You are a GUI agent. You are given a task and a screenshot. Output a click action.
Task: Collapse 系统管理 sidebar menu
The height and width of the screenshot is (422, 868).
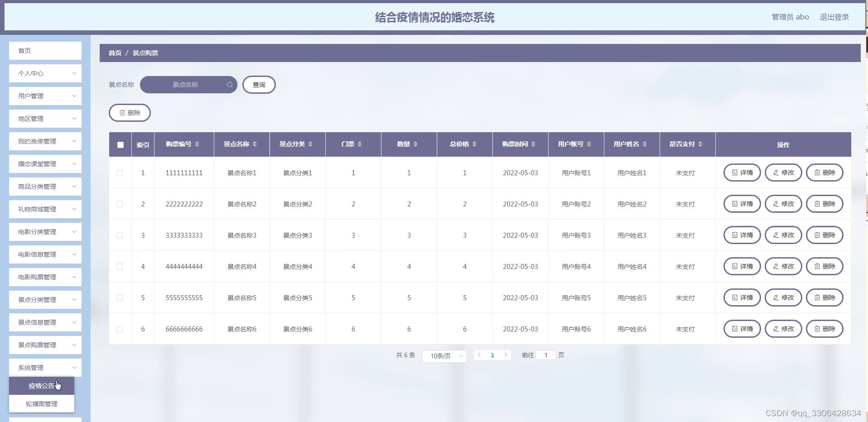click(45, 368)
